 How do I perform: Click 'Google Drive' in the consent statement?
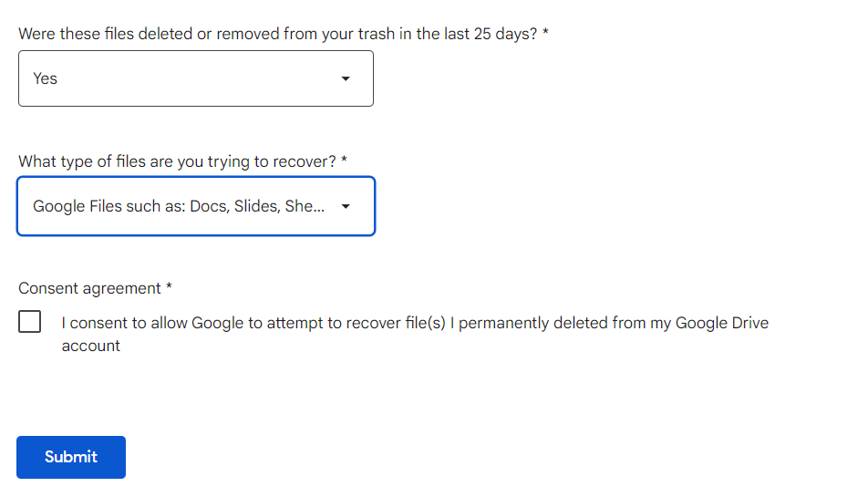click(722, 323)
